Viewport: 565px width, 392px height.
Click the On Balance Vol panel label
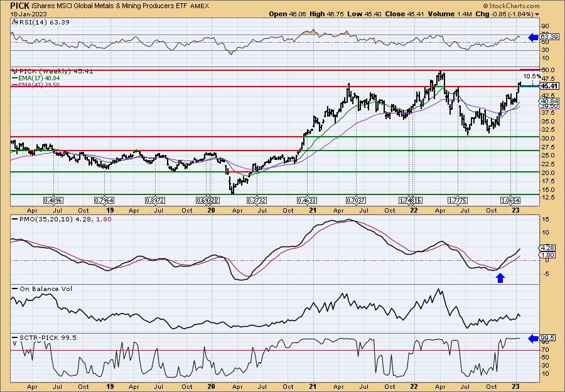(42, 289)
